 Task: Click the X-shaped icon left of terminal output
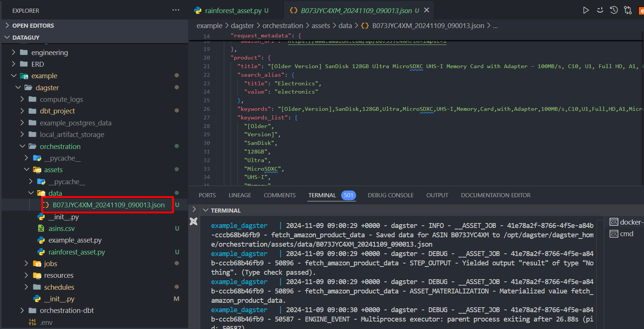point(193,221)
